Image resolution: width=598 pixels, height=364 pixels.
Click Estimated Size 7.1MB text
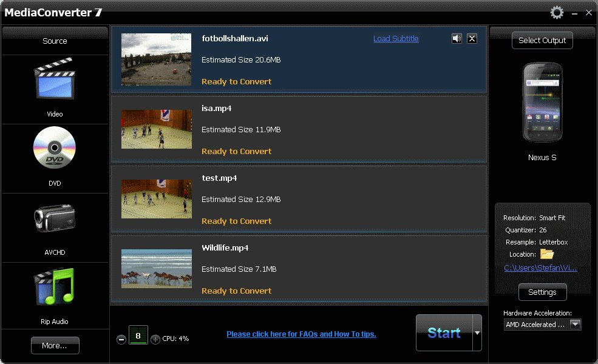pos(239,269)
